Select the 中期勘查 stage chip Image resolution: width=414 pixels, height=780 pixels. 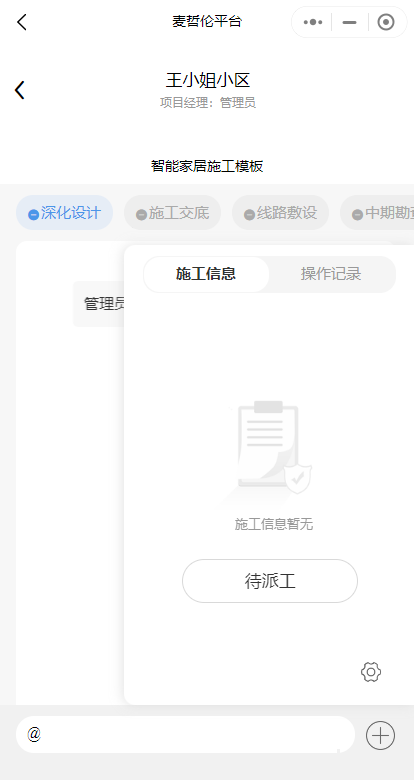pos(377,213)
